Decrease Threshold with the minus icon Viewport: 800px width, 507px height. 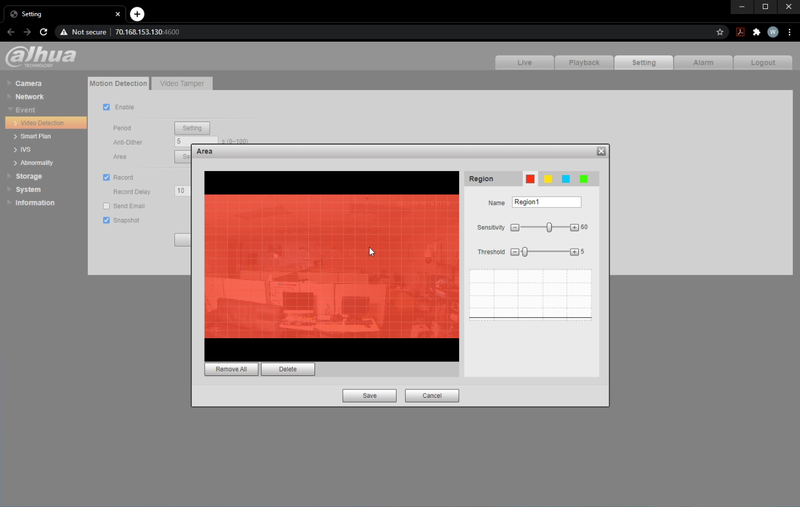515,252
